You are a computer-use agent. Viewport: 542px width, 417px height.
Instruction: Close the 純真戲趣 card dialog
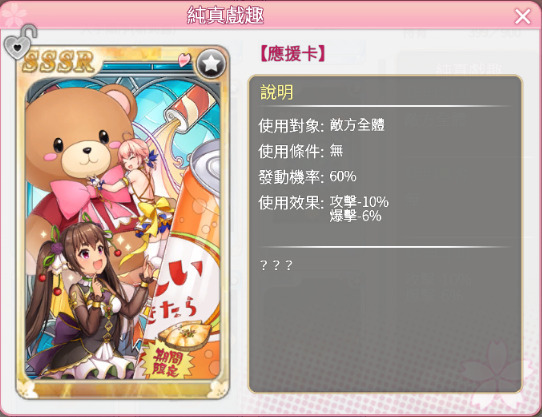coord(522,16)
